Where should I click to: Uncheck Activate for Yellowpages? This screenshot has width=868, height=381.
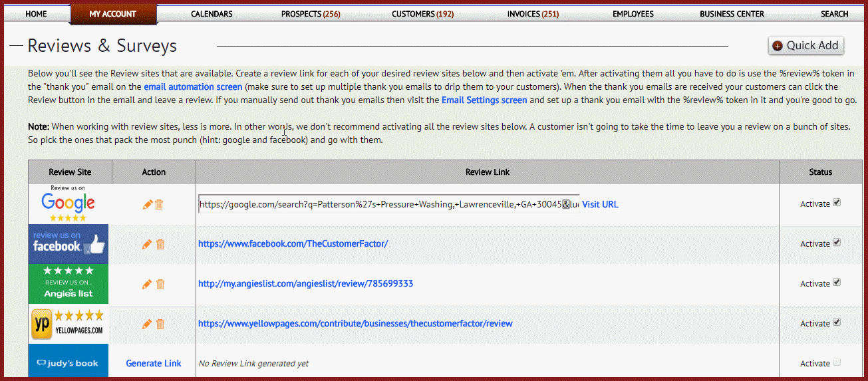point(837,322)
